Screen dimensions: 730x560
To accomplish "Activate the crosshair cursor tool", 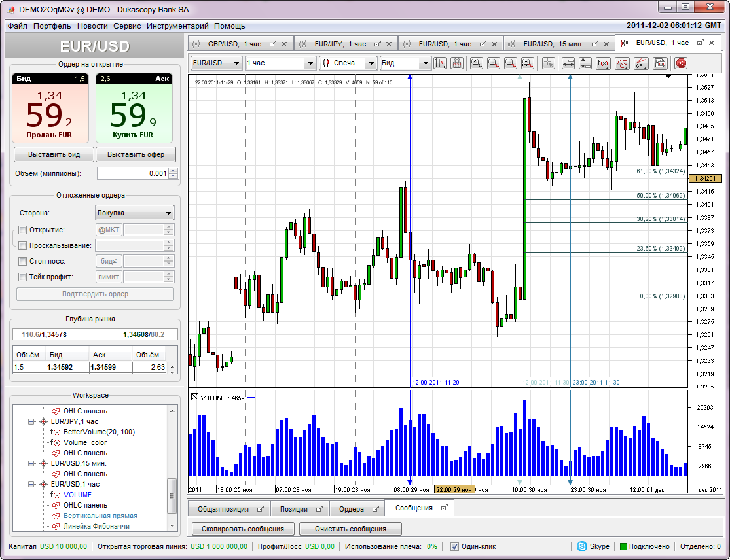I will (x=549, y=63).
